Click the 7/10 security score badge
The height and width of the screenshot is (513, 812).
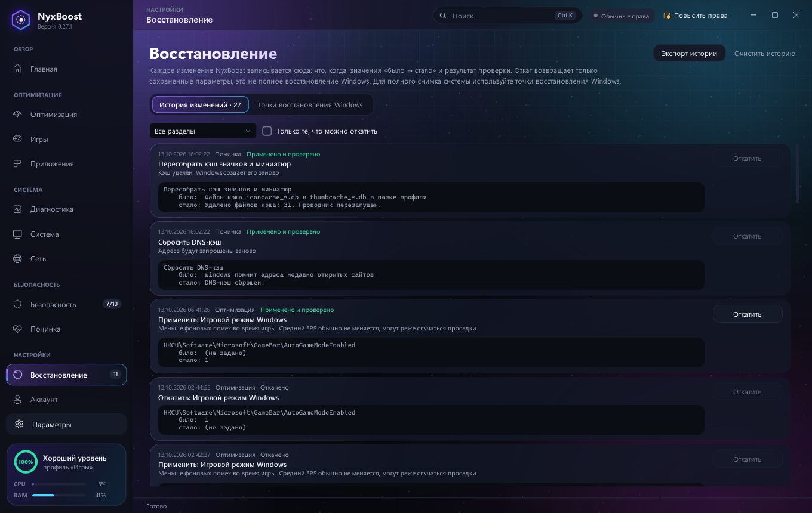(112, 304)
